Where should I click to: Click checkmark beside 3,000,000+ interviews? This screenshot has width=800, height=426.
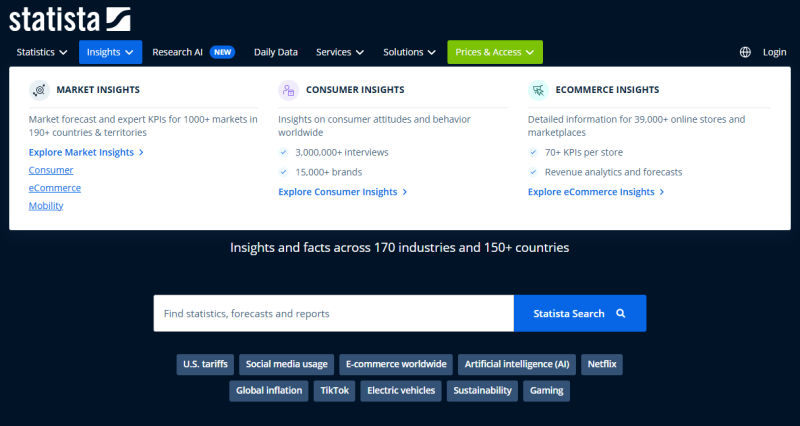click(x=284, y=152)
